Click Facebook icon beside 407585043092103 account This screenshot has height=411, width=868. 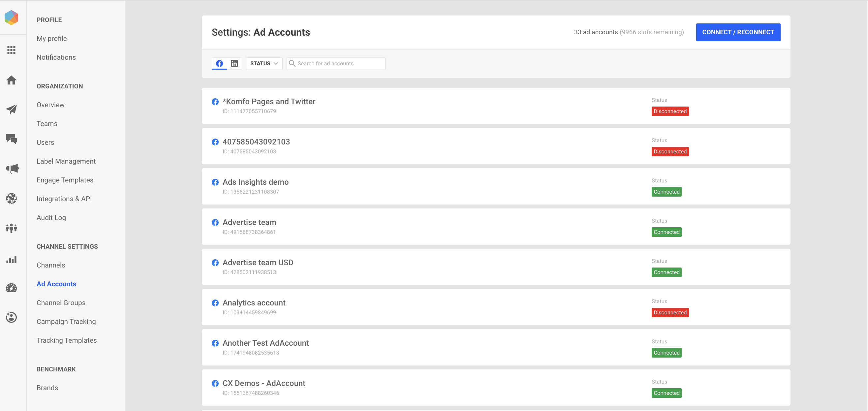[215, 142]
